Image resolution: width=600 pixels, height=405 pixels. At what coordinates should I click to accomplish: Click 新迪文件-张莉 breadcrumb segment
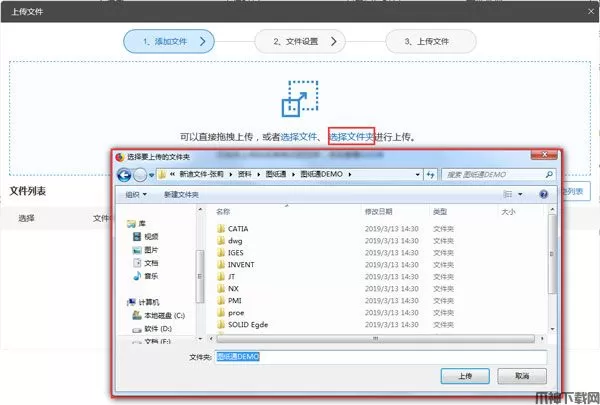[x=201, y=174]
